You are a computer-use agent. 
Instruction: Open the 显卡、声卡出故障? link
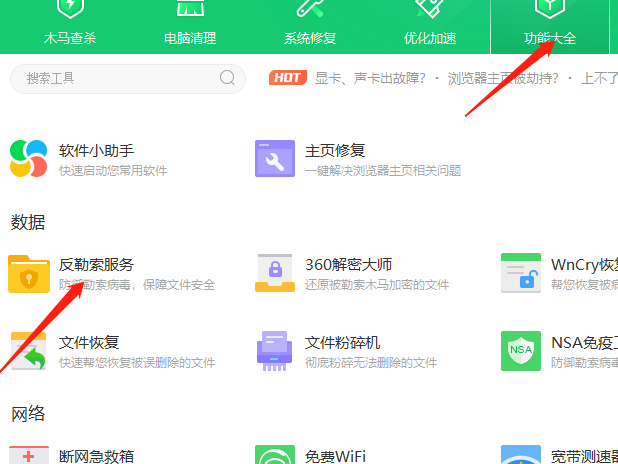point(370,78)
